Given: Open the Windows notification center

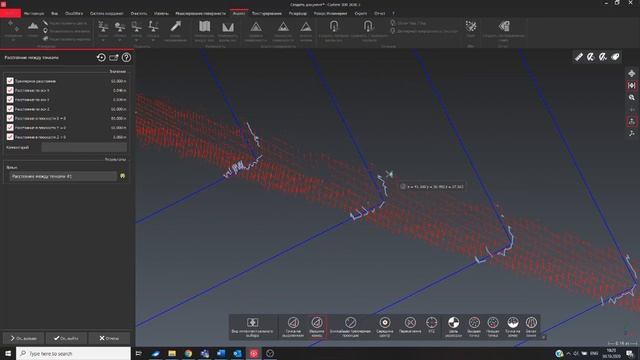Looking at the screenshot, I should (x=630, y=353).
